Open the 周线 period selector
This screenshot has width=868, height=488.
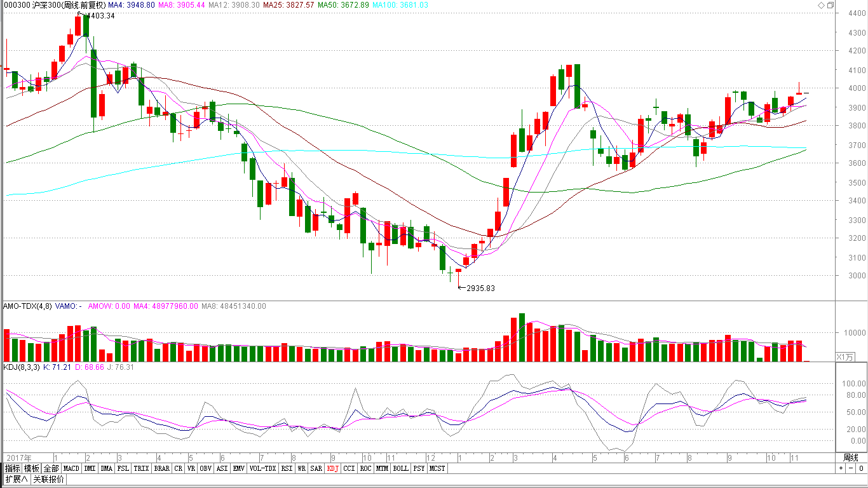click(851, 457)
